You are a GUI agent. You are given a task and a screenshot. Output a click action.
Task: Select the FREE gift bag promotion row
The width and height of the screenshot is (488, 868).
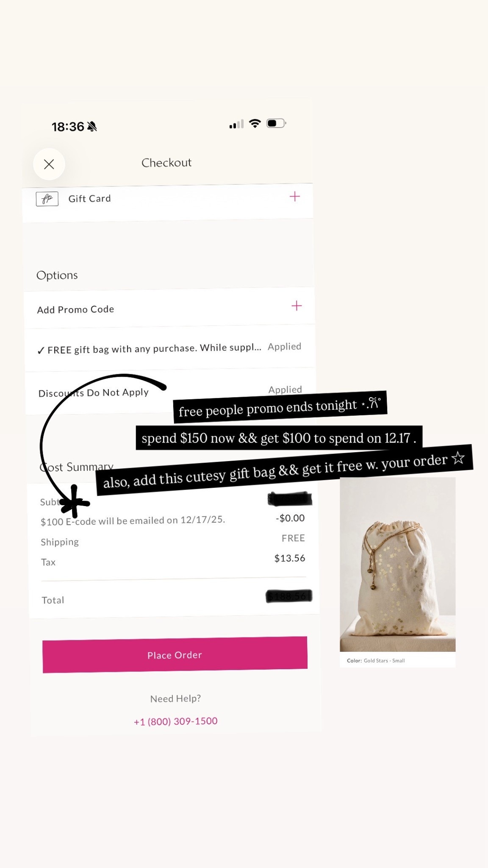170,348
